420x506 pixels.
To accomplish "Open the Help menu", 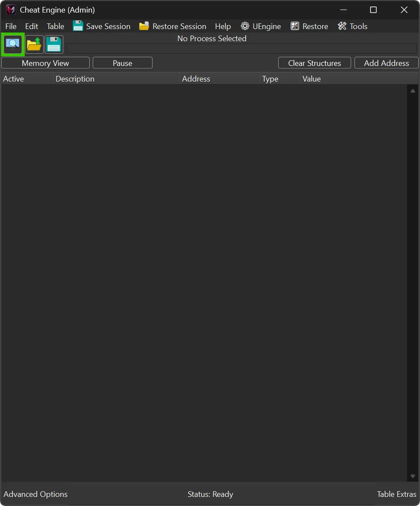I will click(x=223, y=26).
